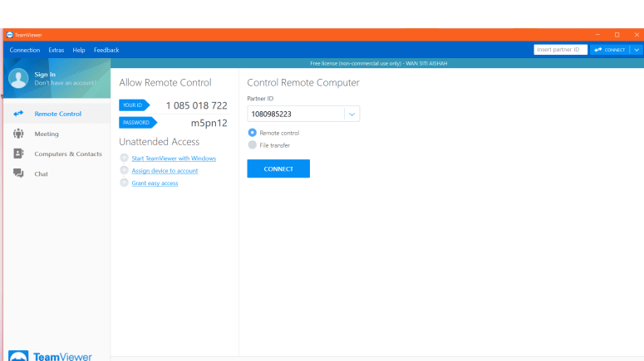Viewport: 644px width, 361px height.
Task: Open the Help menu
Action: click(x=79, y=50)
